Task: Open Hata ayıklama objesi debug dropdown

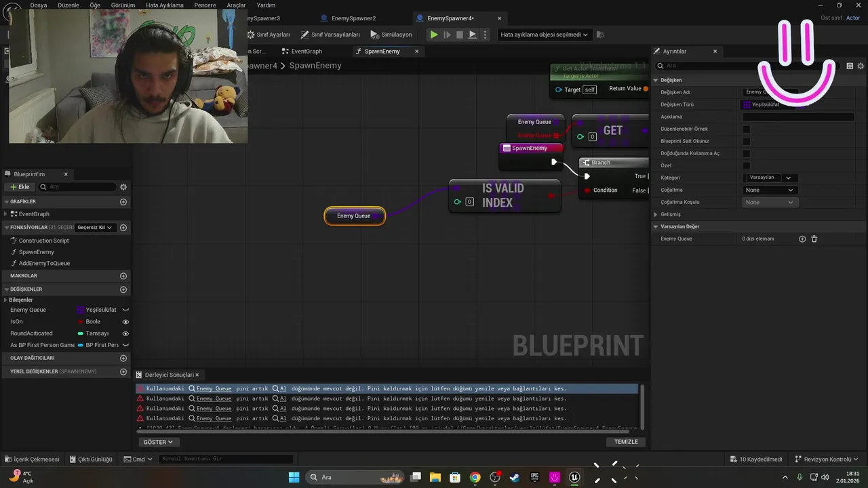Action: tap(545, 35)
